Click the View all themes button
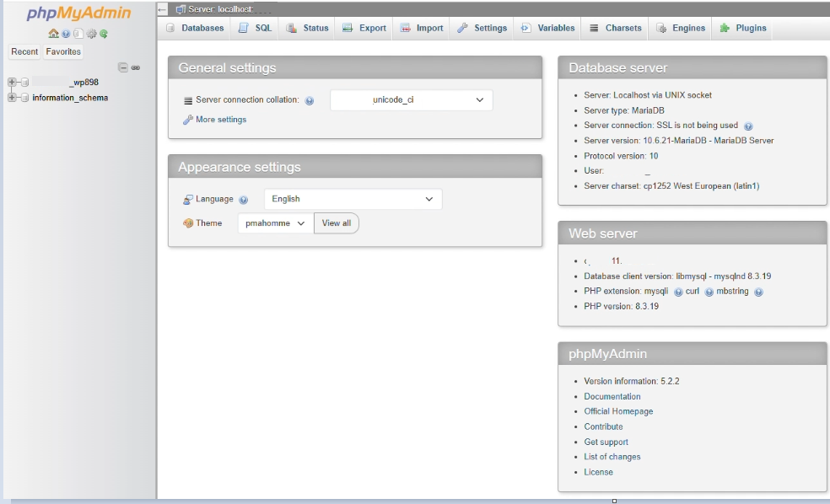This screenshot has height=504, width=830. coord(336,223)
